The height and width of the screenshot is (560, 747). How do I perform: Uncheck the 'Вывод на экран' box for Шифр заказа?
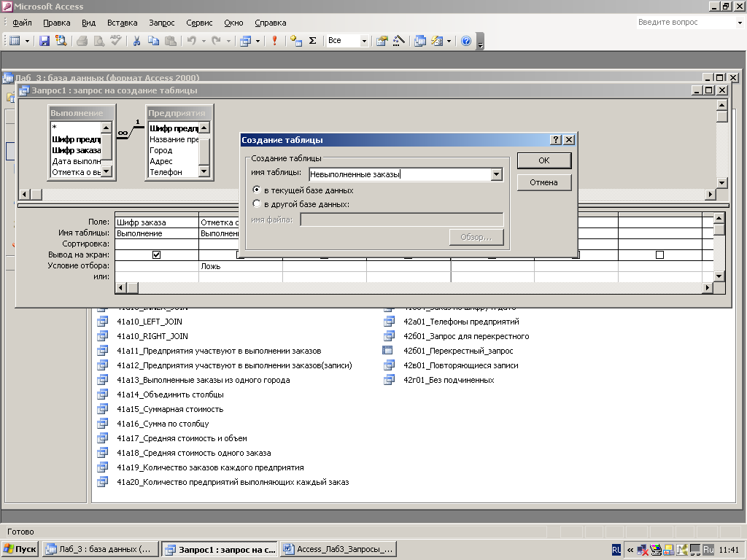click(x=156, y=254)
